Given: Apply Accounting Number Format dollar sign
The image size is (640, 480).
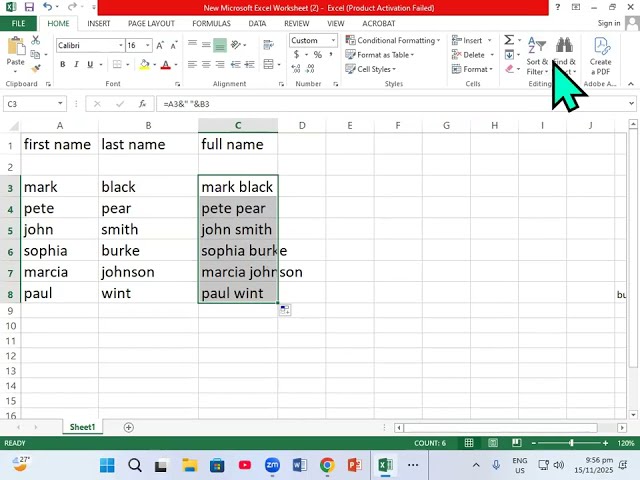Looking at the screenshot, I should coord(296,54).
